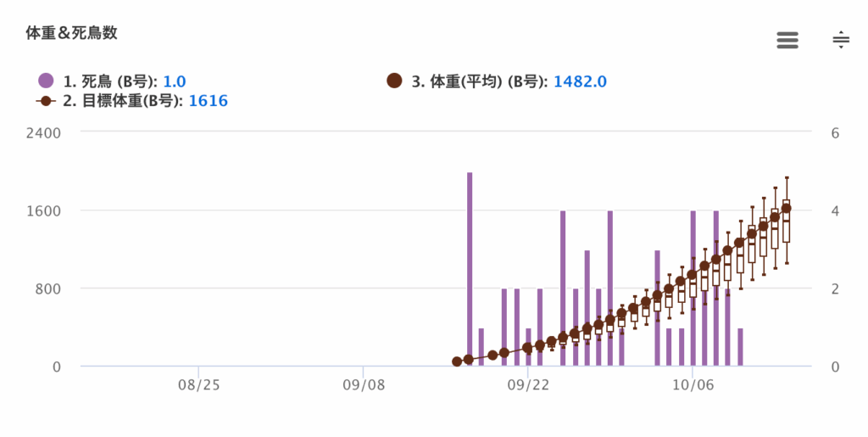
Task: Open the chart hamburger menu
Action: pos(787,40)
